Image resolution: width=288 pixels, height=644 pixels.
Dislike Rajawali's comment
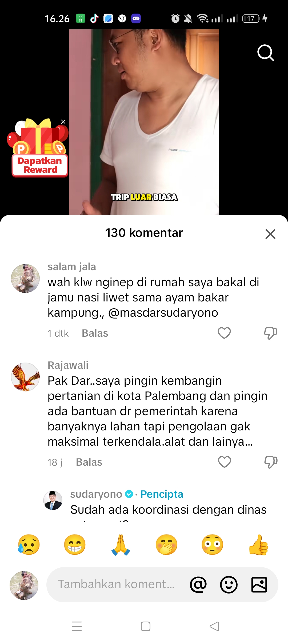click(x=271, y=462)
